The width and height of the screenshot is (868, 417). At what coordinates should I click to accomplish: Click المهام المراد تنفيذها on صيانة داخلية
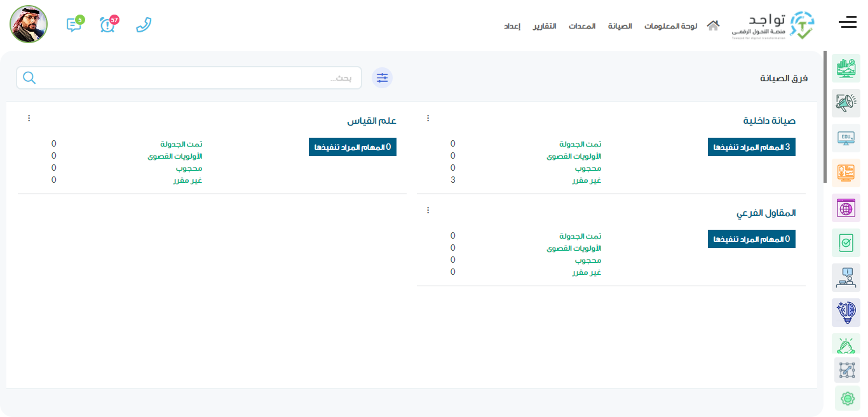tap(752, 147)
